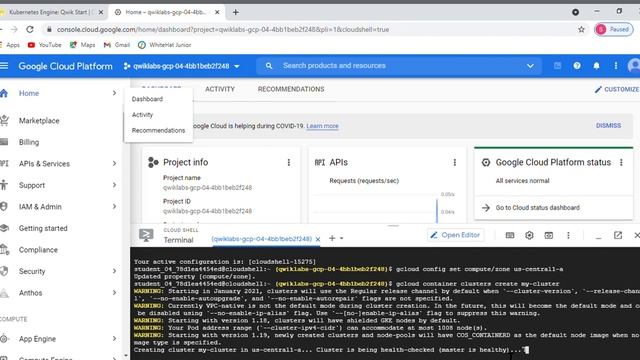
Task: Switch to the RECOMMENDATIONS tab
Action: pyautogui.click(x=291, y=89)
